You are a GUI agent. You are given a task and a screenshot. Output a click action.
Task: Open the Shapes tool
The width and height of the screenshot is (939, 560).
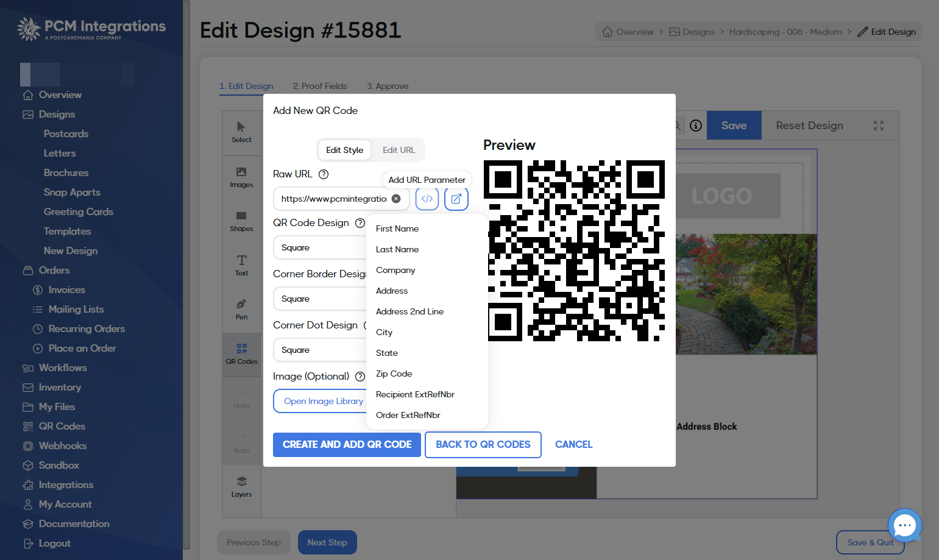(x=241, y=221)
